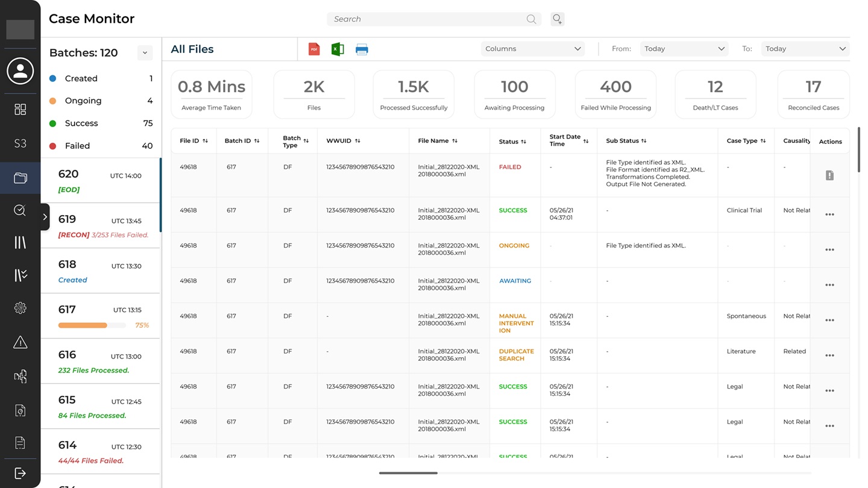Screen dimensions: 868x488
Task: Open the hierarchy diagram sidebar icon
Action: tap(20, 377)
